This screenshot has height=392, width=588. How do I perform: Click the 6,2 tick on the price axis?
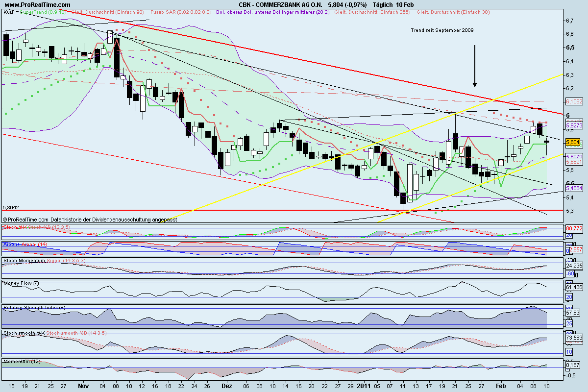pos(570,88)
